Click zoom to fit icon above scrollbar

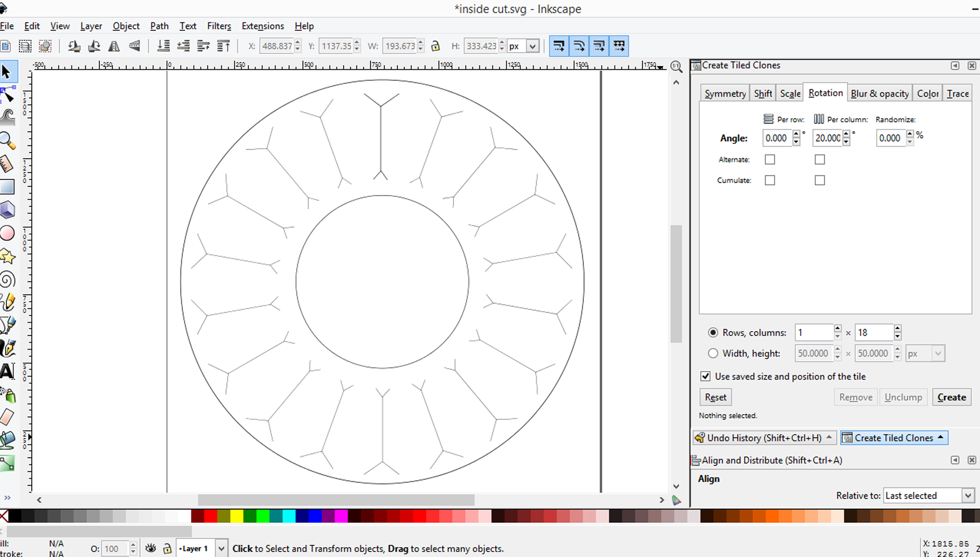click(677, 67)
